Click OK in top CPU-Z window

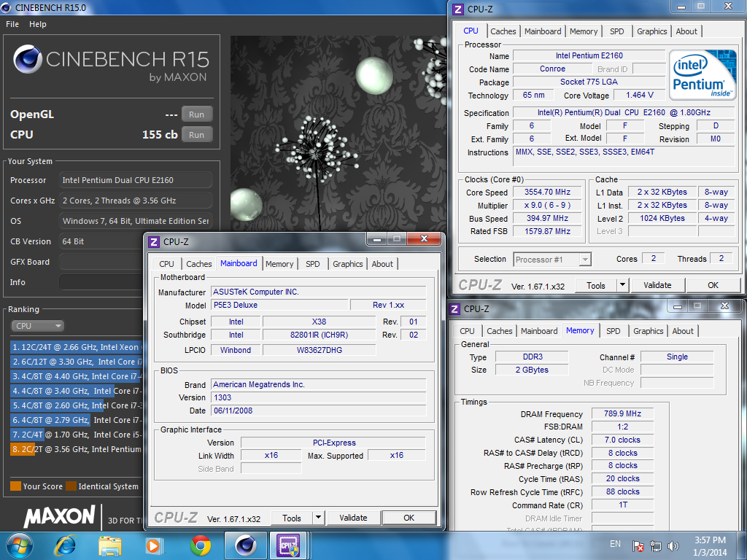click(x=713, y=285)
